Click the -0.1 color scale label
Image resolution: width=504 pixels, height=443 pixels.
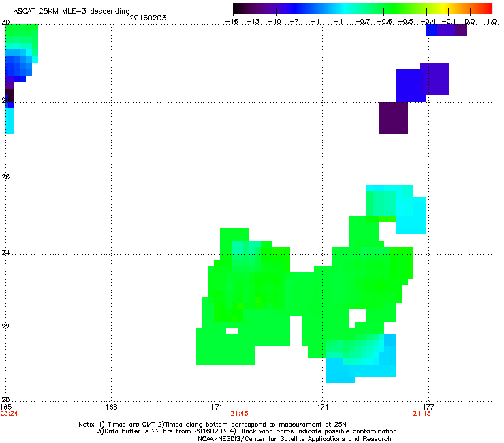449,22
